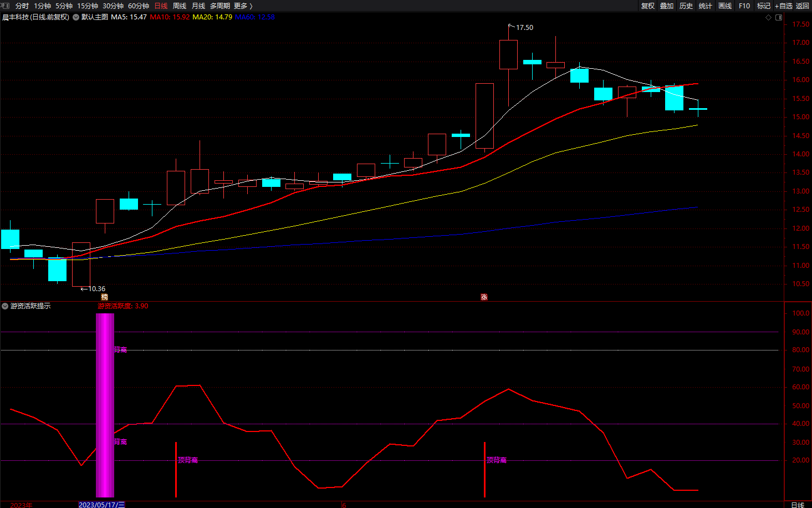The width and height of the screenshot is (812, 508).
Task: Click the MA20: 14.79 value
Action: (212, 17)
